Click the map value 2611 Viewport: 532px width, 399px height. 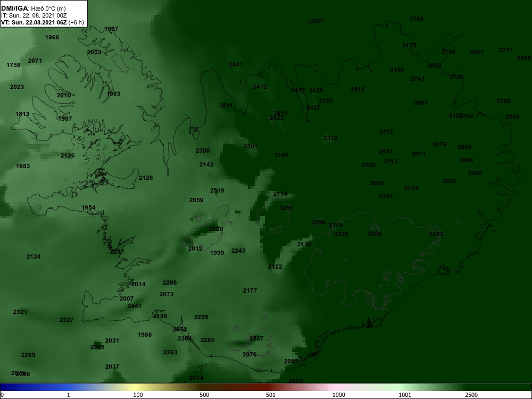click(x=226, y=105)
